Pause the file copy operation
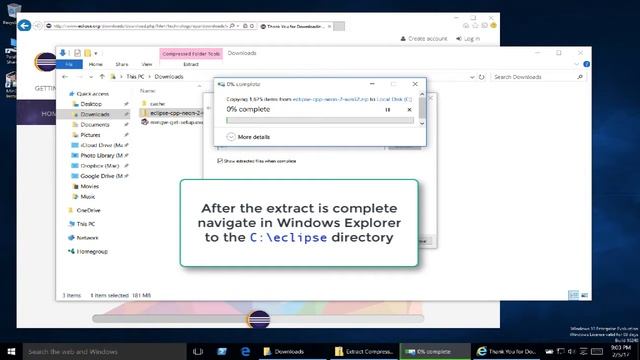 tap(387, 110)
